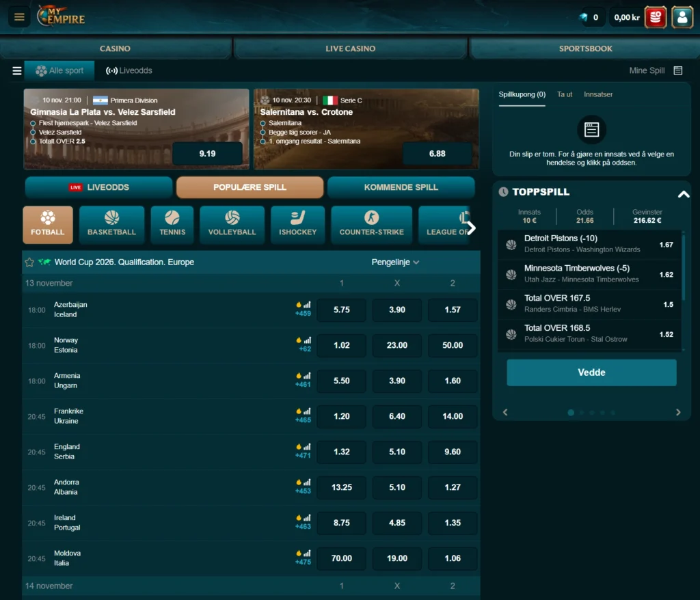
Task: Select the Basketball sport category
Action: 111,224
